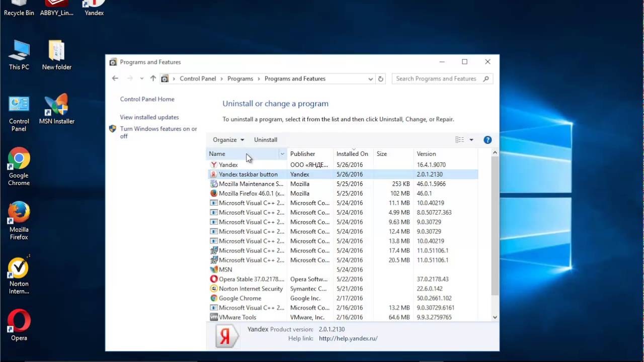Open the ABBYY Lingvo desktop shortcut
This screenshot has height=362, width=644.
click(x=56, y=9)
